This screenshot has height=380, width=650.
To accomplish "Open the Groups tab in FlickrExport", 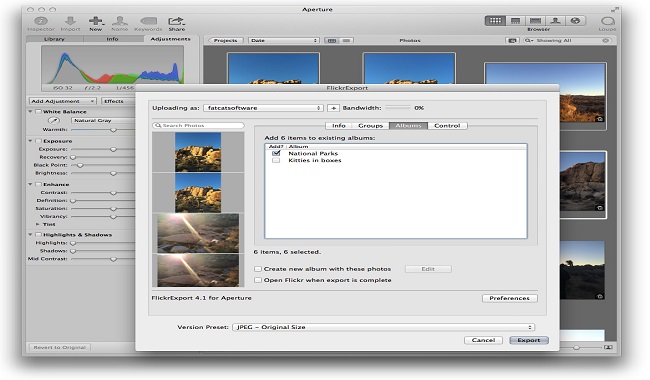I will [371, 126].
